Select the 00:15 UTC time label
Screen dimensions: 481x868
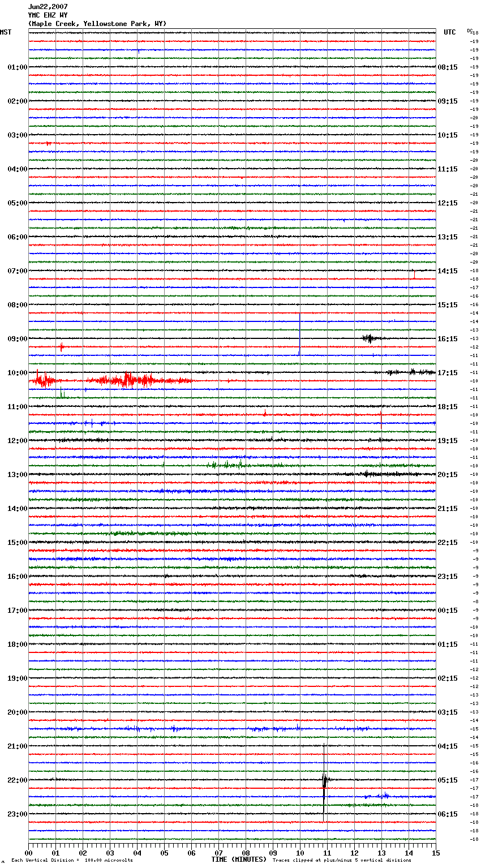coord(448,611)
